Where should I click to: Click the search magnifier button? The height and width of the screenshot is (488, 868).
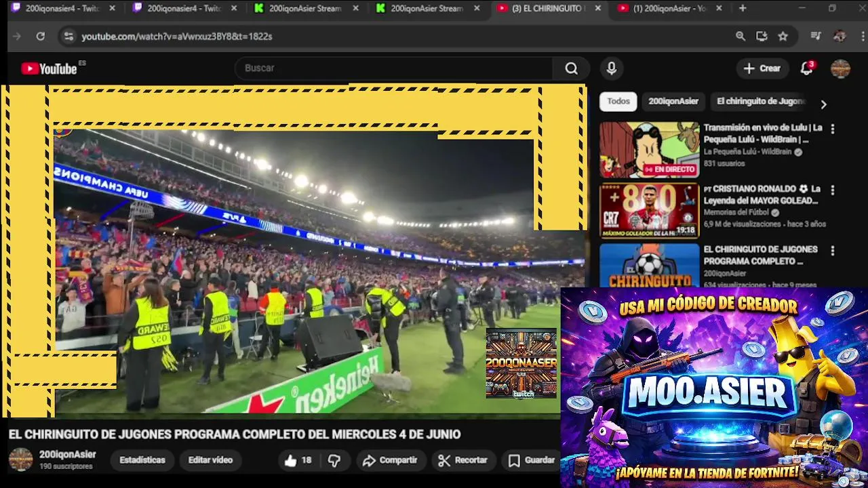coord(572,68)
